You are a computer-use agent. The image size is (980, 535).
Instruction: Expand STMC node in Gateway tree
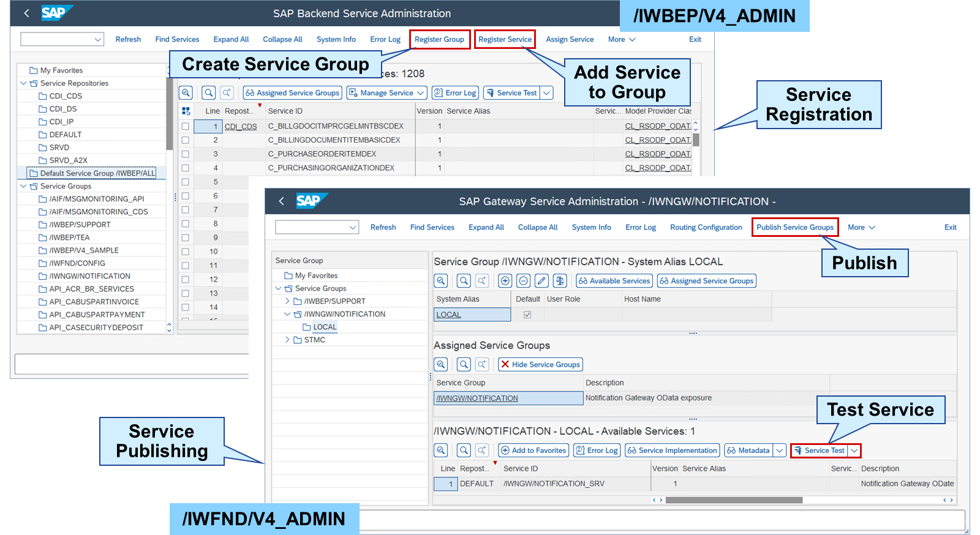(x=287, y=340)
